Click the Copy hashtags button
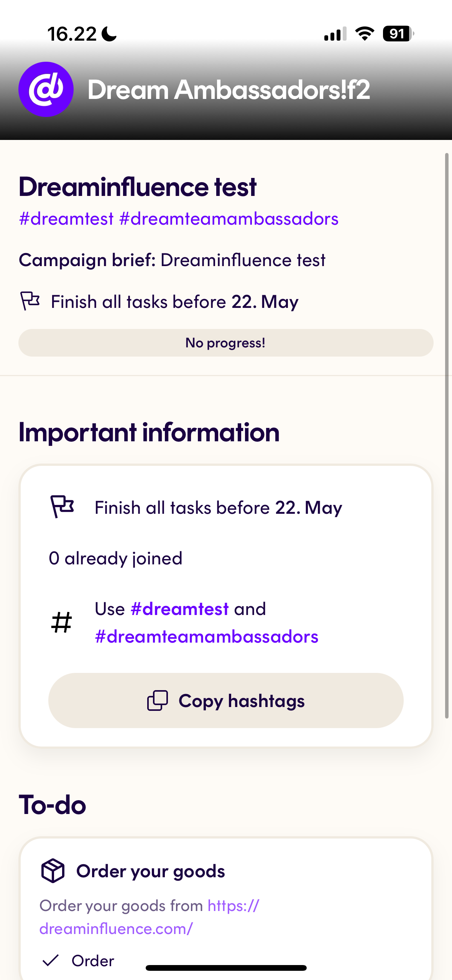 (226, 700)
